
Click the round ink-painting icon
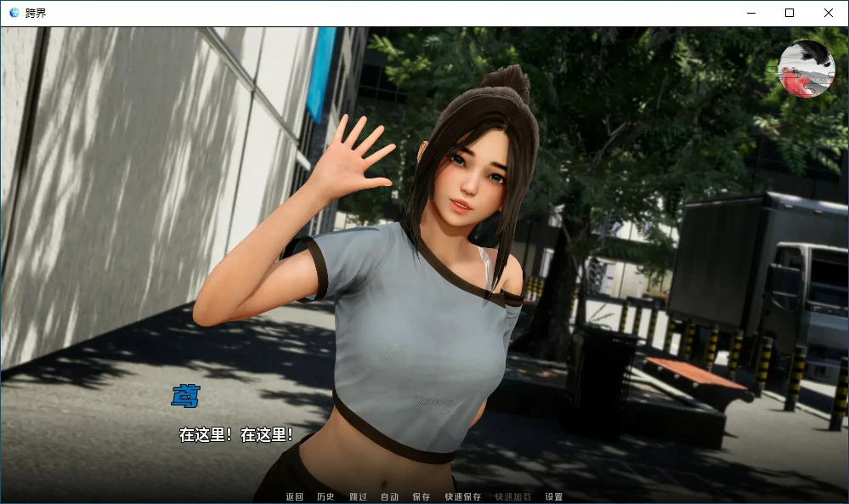coord(807,69)
